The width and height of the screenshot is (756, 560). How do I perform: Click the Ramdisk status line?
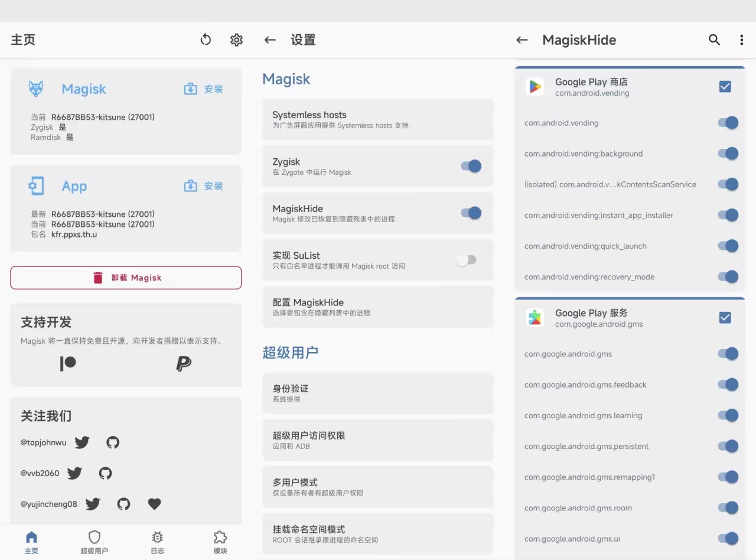pyautogui.click(x=52, y=137)
